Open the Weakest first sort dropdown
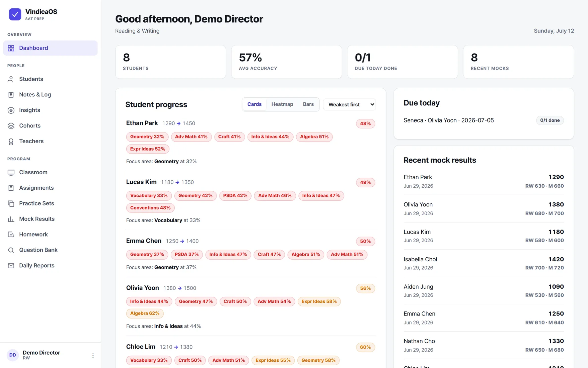This screenshot has width=588, height=368. tap(349, 104)
